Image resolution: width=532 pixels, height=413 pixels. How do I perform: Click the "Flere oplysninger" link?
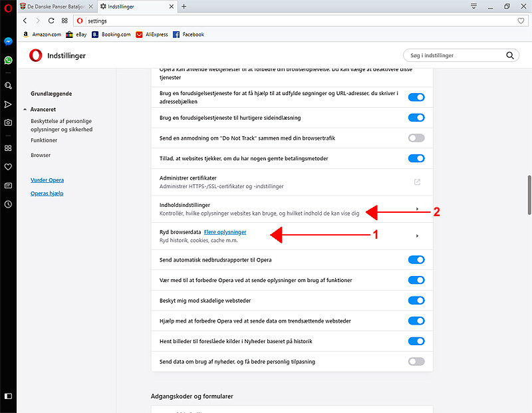pos(225,232)
